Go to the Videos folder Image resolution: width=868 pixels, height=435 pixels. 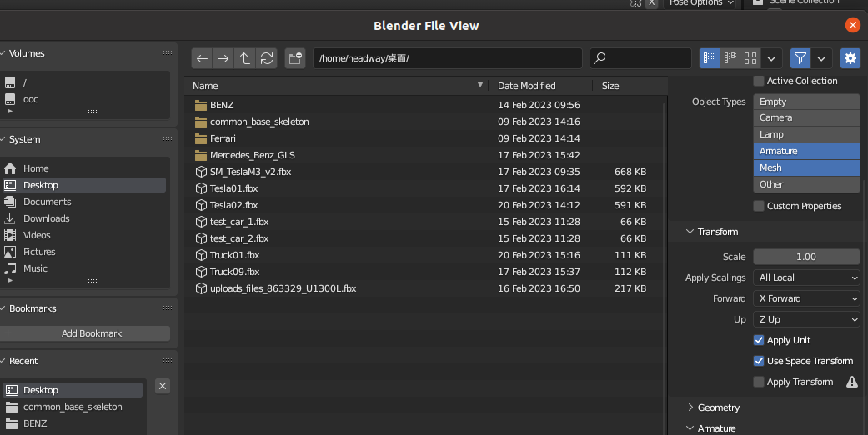[x=84, y=235]
